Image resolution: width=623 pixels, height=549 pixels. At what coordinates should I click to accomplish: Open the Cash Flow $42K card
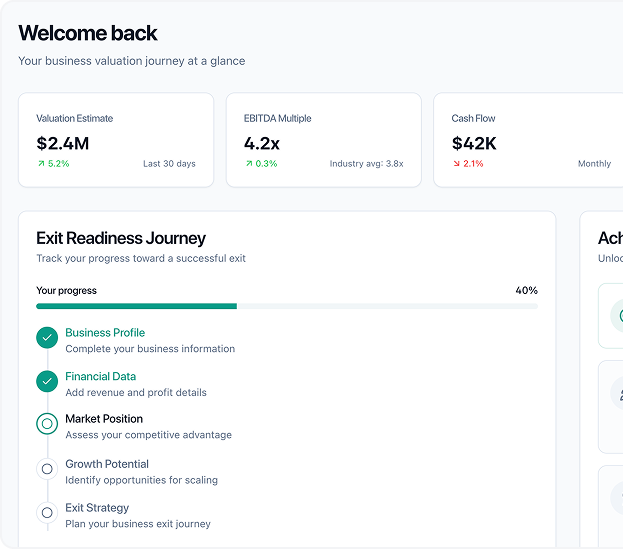point(530,140)
